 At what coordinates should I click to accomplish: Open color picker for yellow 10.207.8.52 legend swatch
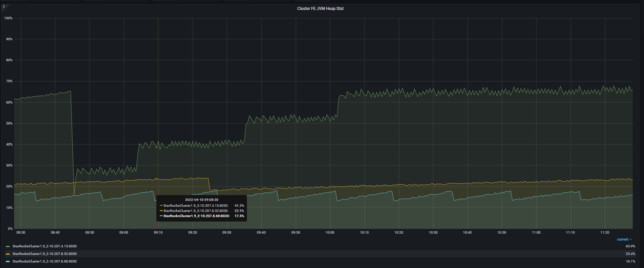(8, 254)
